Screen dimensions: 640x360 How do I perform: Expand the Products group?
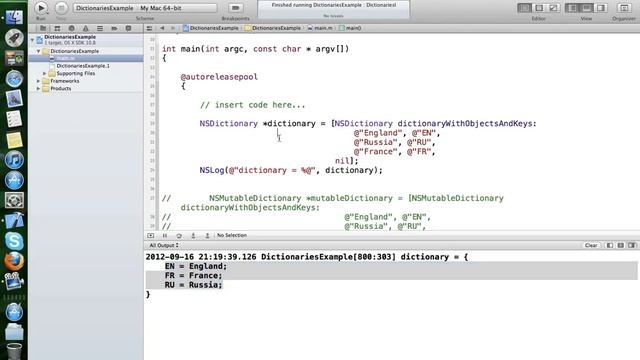[38, 88]
